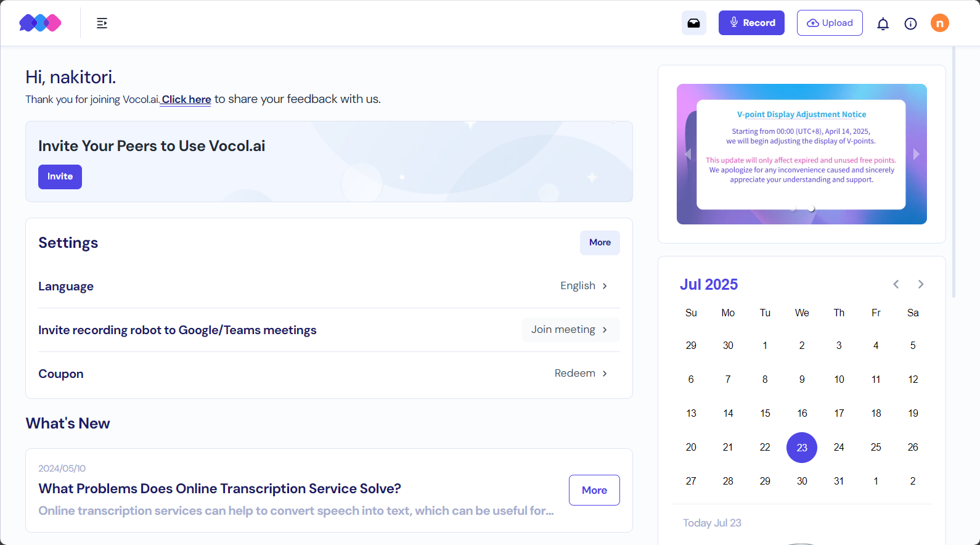Choose July 30 in calendar
Viewport: 980px width, 545px height.
(x=802, y=481)
